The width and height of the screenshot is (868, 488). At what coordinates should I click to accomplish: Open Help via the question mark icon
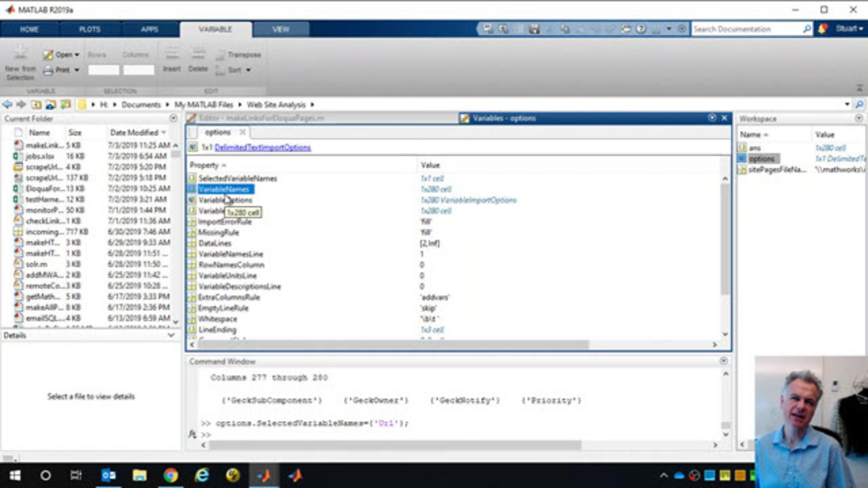pos(641,29)
